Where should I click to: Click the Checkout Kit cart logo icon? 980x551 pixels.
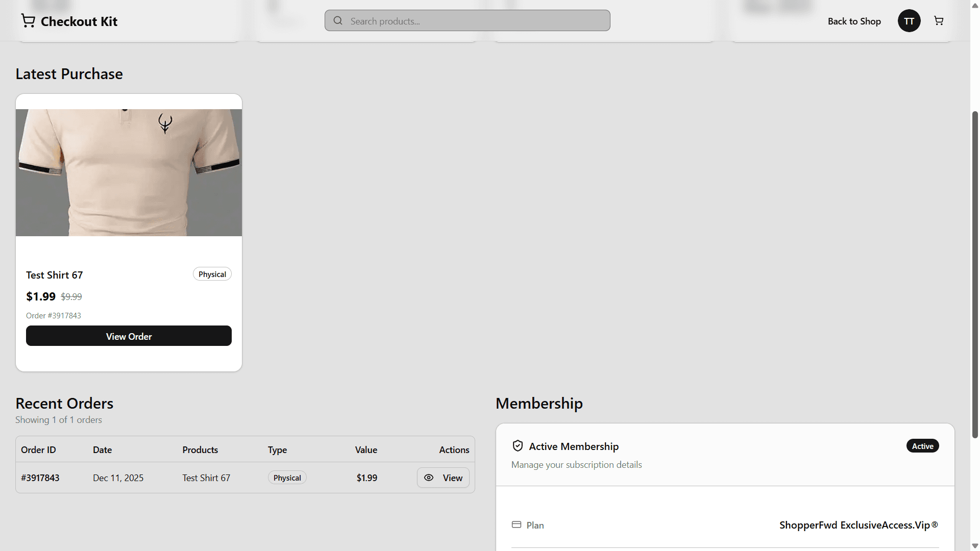28,20
